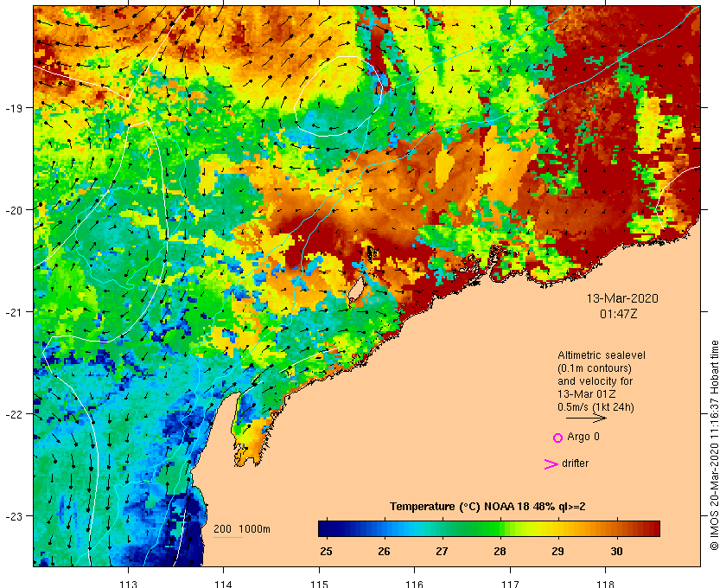Click the colorbar tick label 26

coord(384,552)
